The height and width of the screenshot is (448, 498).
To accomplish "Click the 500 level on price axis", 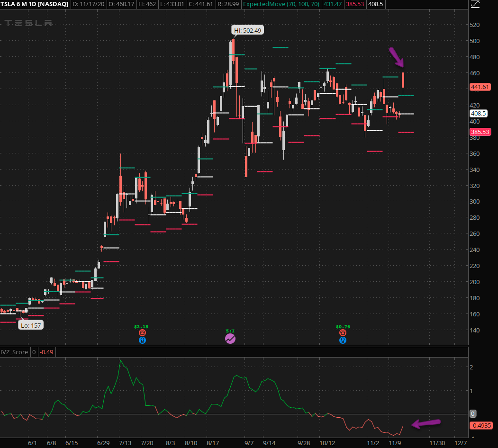I will pos(474,41).
